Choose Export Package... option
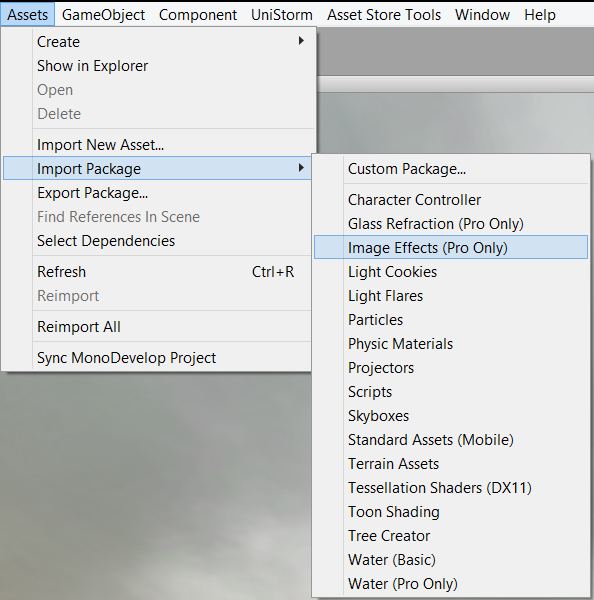 tap(158, 193)
